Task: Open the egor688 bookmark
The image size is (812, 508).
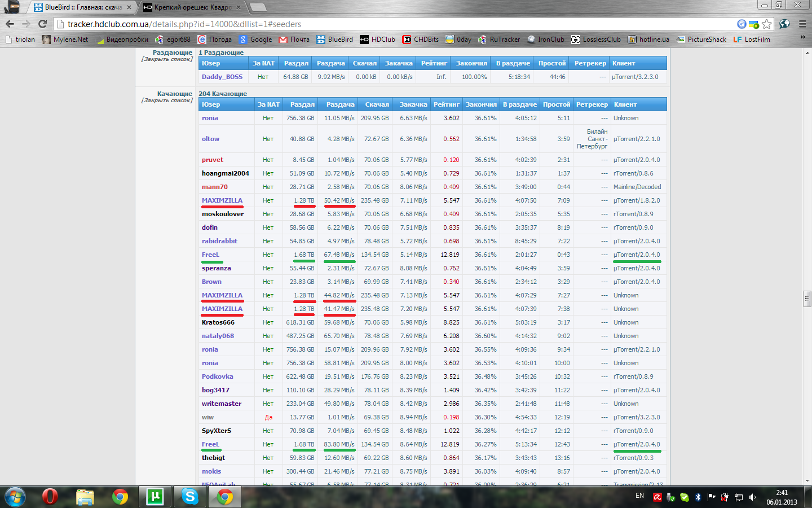Action: coord(173,40)
